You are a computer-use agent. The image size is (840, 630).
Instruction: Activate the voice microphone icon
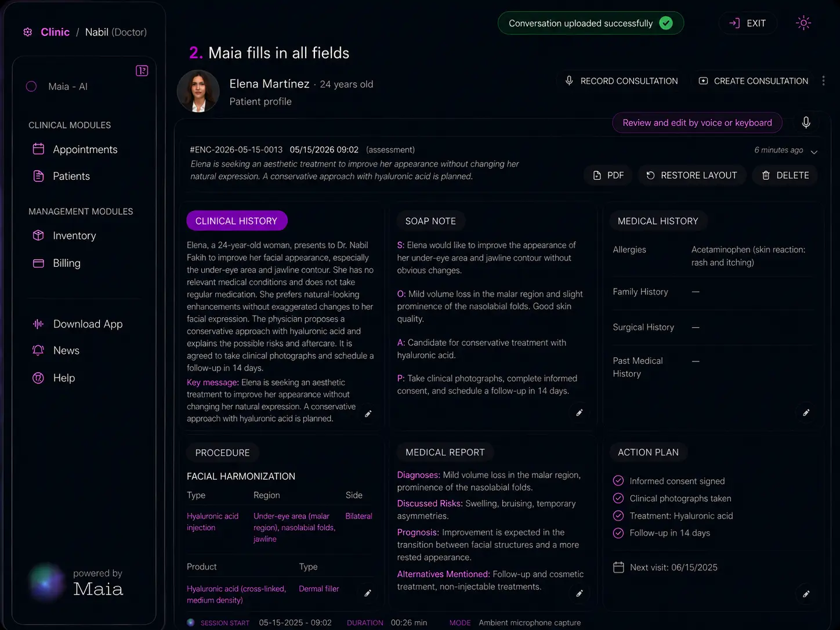(x=806, y=122)
